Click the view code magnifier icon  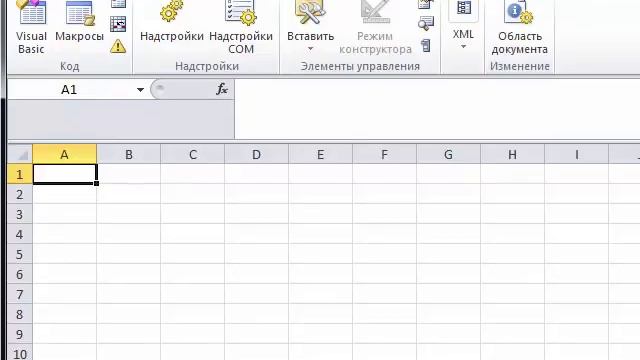point(426,24)
